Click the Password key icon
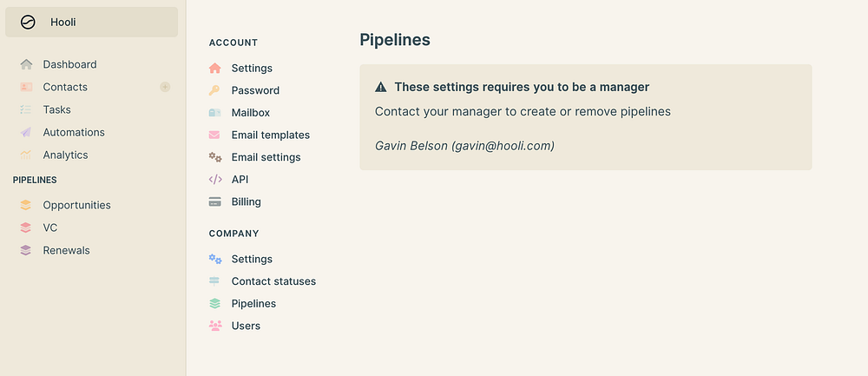868x376 pixels. click(x=215, y=90)
